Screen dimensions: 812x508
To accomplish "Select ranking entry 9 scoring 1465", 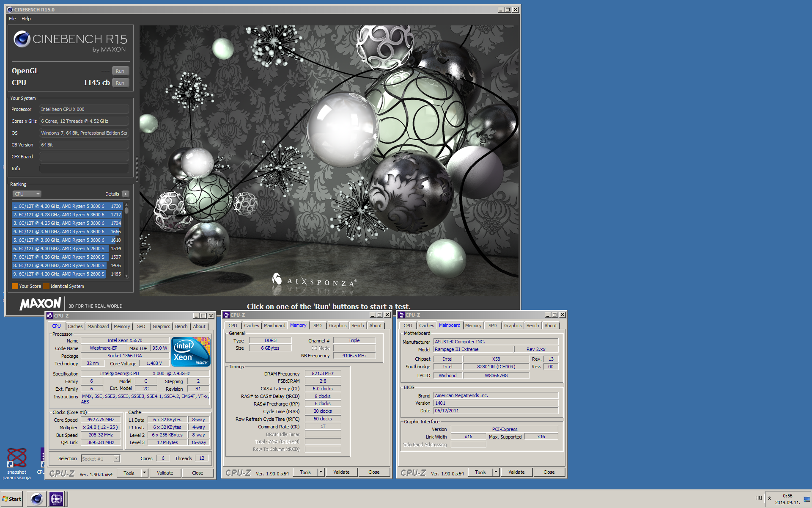I will [67, 274].
